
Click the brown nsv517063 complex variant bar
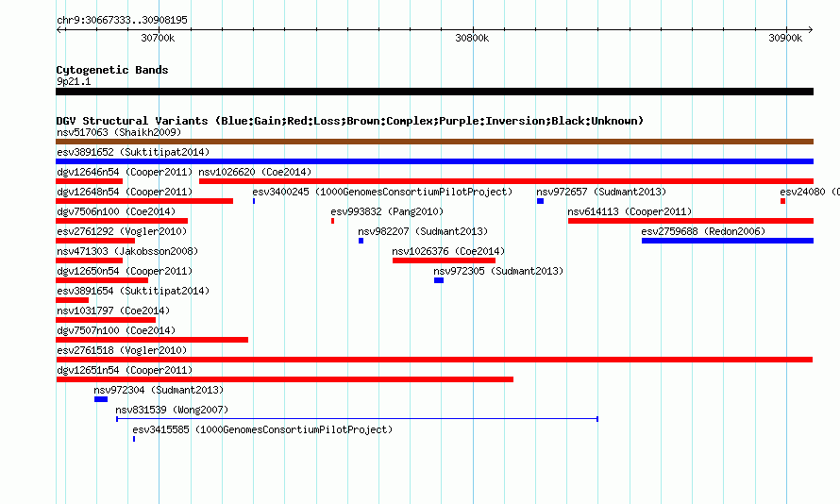click(434, 142)
